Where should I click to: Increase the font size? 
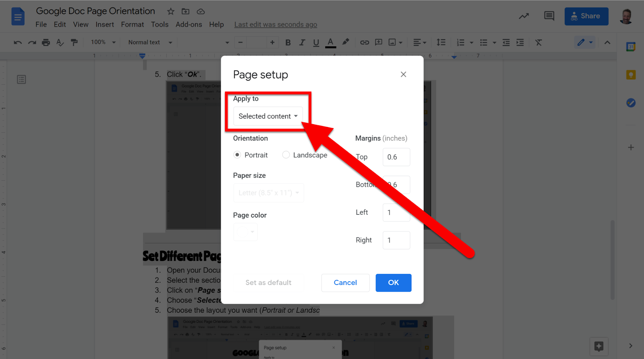[x=272, y=42]
